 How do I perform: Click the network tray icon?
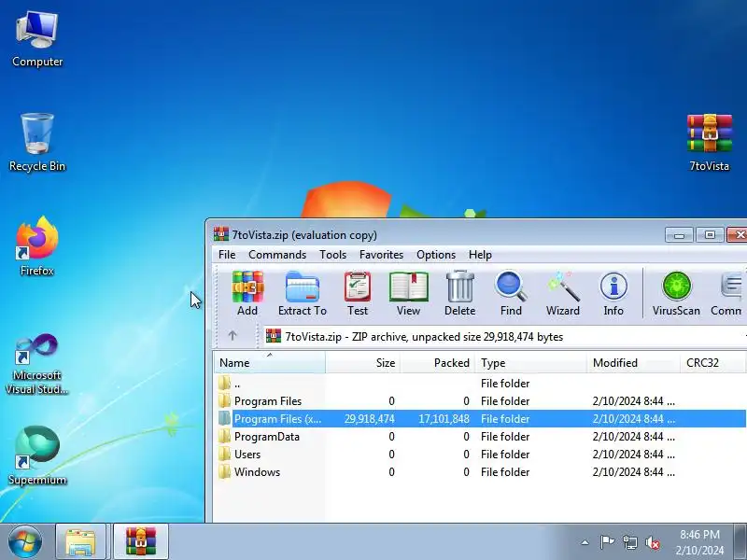[x=629, y=542]
